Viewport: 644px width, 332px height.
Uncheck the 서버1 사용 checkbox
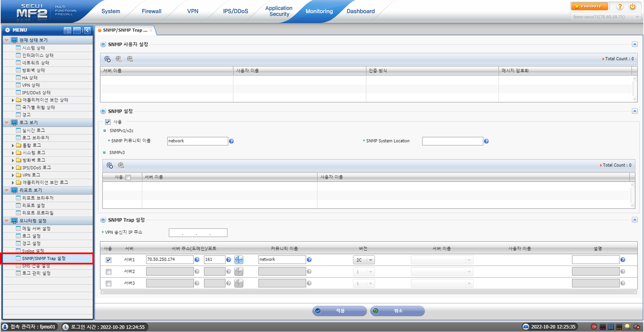(108, 260)
